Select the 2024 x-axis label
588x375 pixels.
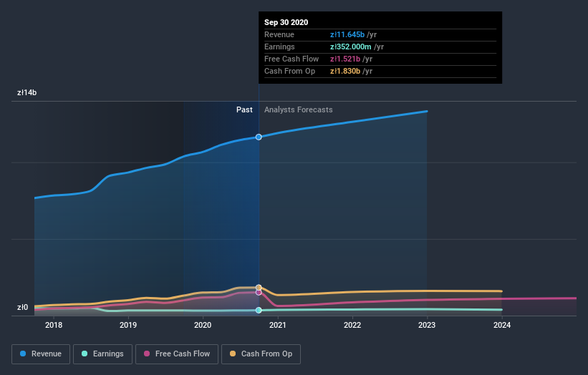[502, 325]
